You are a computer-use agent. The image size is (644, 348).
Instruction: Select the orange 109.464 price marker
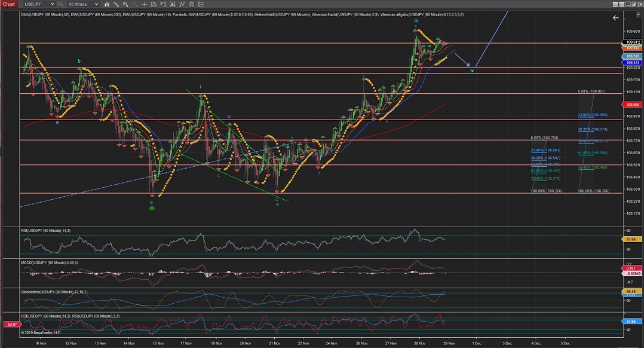click(633, 48)
